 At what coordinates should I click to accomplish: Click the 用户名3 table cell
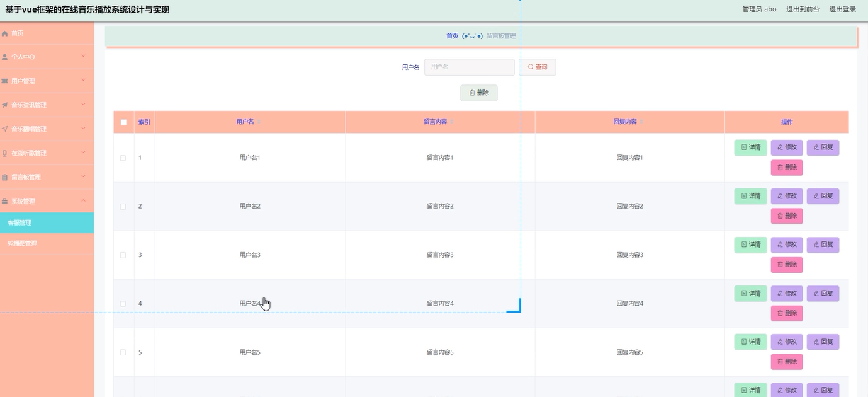(250, 255)
